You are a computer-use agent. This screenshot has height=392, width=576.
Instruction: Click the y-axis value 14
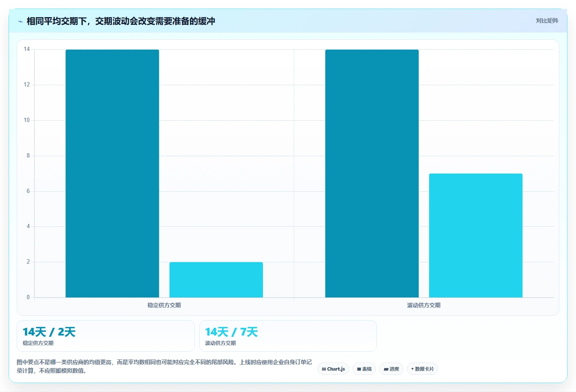[27, 49]
